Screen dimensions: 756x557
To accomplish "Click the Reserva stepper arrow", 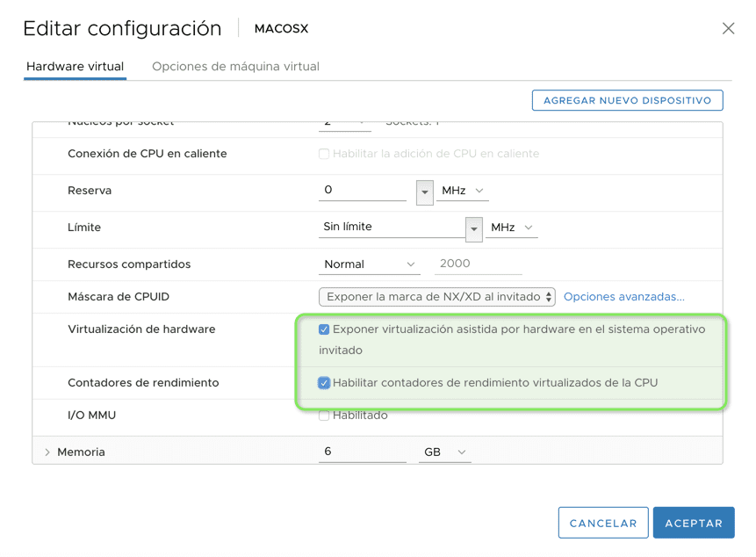I will [x=424, y=192].
